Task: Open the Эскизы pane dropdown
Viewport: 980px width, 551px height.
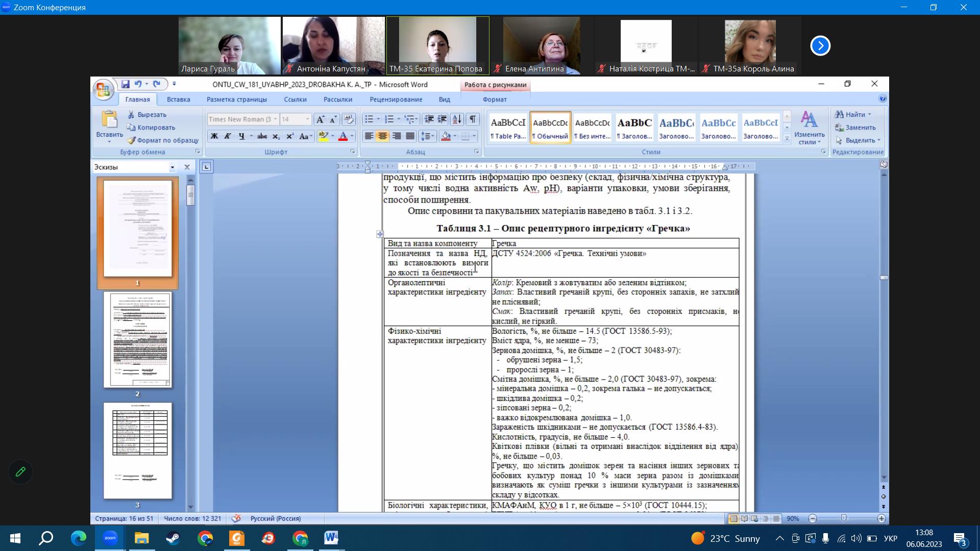Action: (x=172, y=167)
